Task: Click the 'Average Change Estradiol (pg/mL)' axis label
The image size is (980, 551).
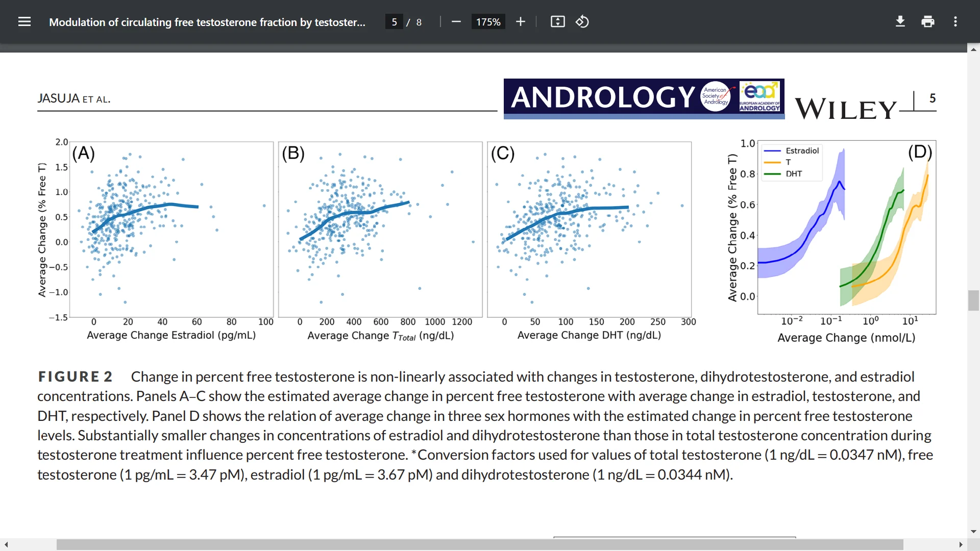Action: coord(171,335)
